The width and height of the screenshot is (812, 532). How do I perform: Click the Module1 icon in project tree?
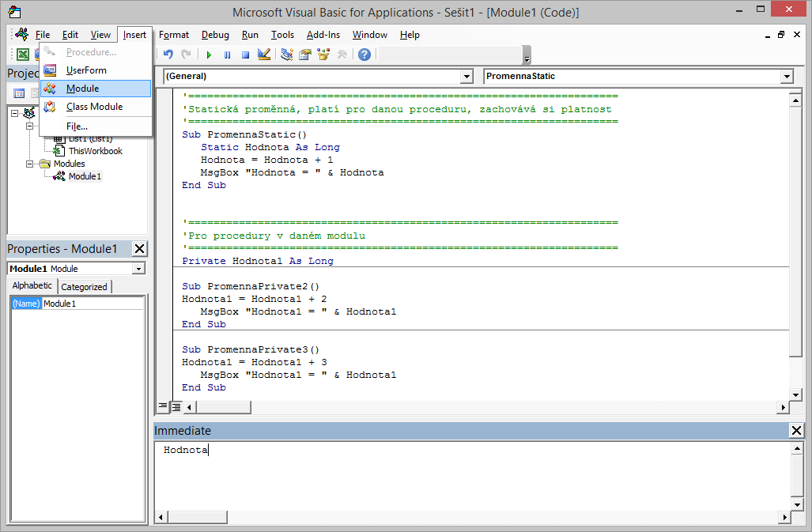coord(59,176)
